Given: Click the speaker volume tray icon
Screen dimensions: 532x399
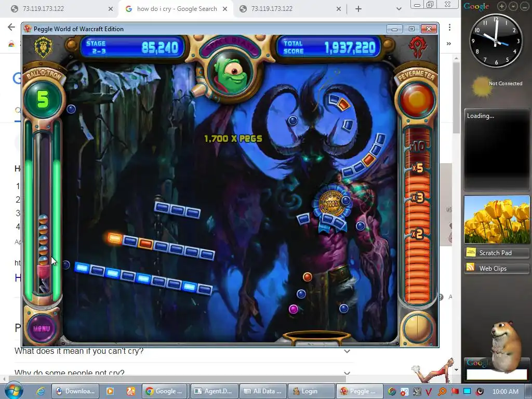Looking at the screenshot, I should point(480,392).
